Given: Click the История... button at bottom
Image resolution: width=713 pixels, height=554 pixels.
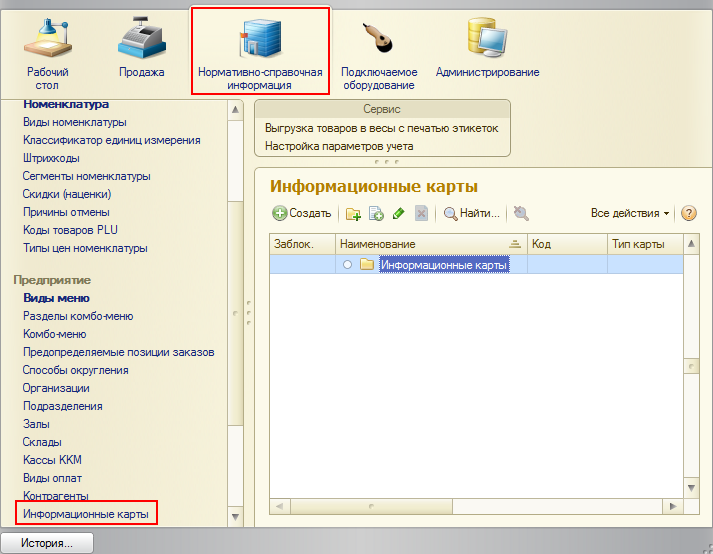Looking at the screenshot, I should point(47,543).
